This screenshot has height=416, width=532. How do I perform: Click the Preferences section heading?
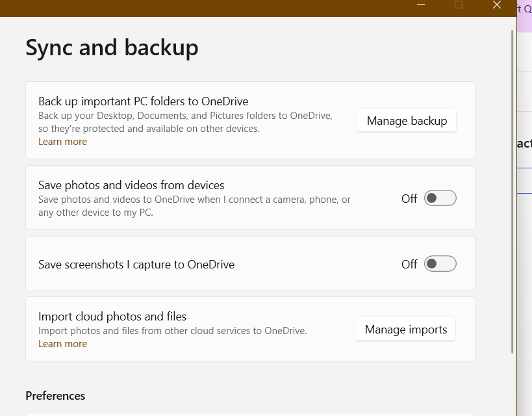pyautogui.click(x=55, y=396)
